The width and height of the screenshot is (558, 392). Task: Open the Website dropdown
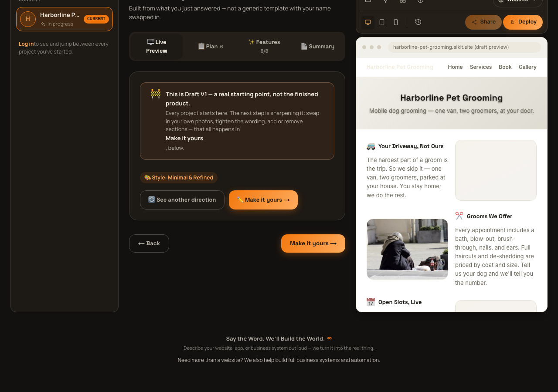coord(518,2)
